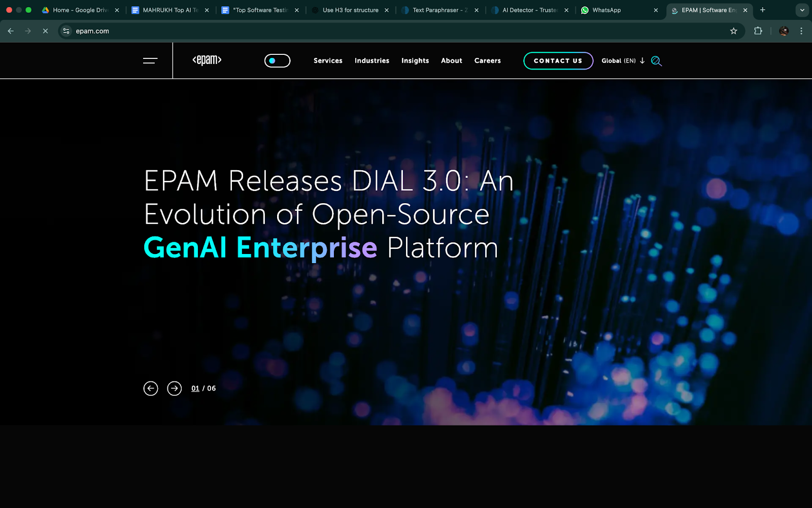812x508 pixels.
Task: Open tab search dropdown arrow
Action: (802, 10)
